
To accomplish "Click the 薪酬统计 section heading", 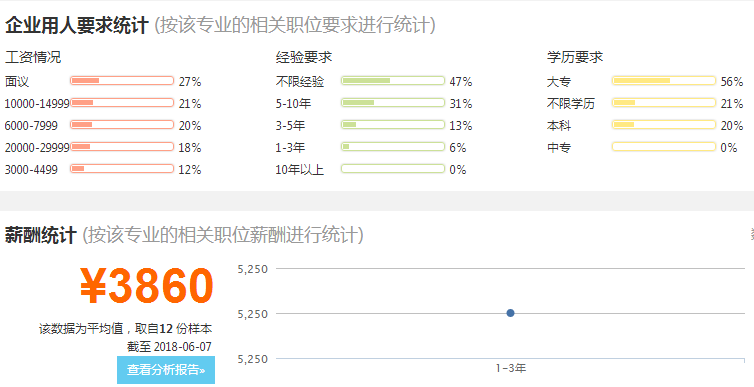I will (x=40, y=236).
